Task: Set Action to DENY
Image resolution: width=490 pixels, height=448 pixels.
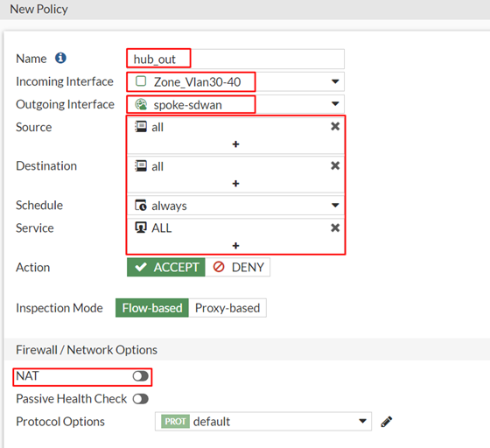Action: [x=237, y=267]
